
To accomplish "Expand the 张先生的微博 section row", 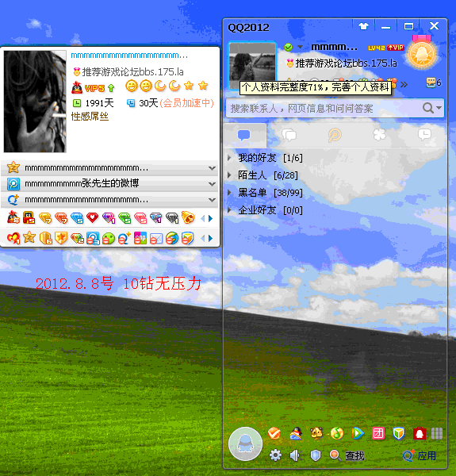I will pos(109,184).
